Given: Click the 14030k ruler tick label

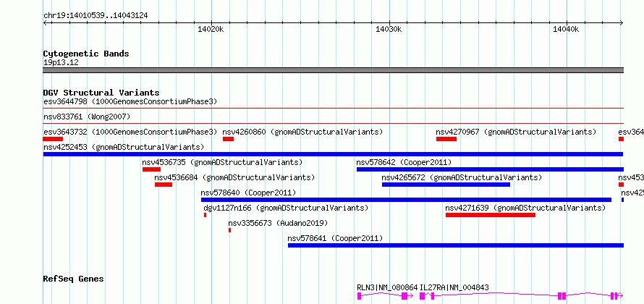Looking at the screenshot, I should 389,29.
